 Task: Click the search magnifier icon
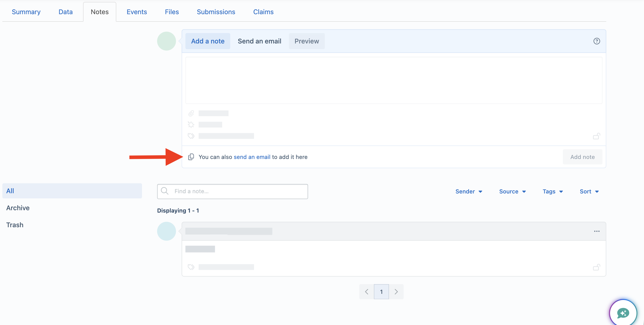point(164,191)
